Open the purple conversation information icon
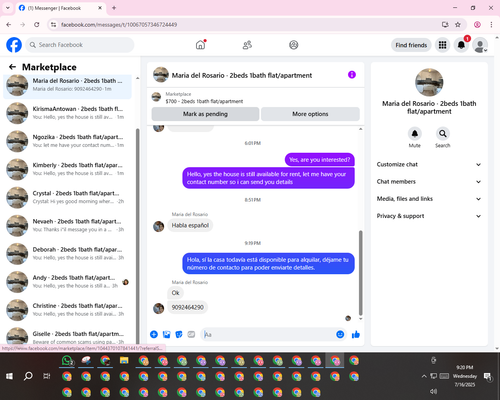 coord(352,75)
